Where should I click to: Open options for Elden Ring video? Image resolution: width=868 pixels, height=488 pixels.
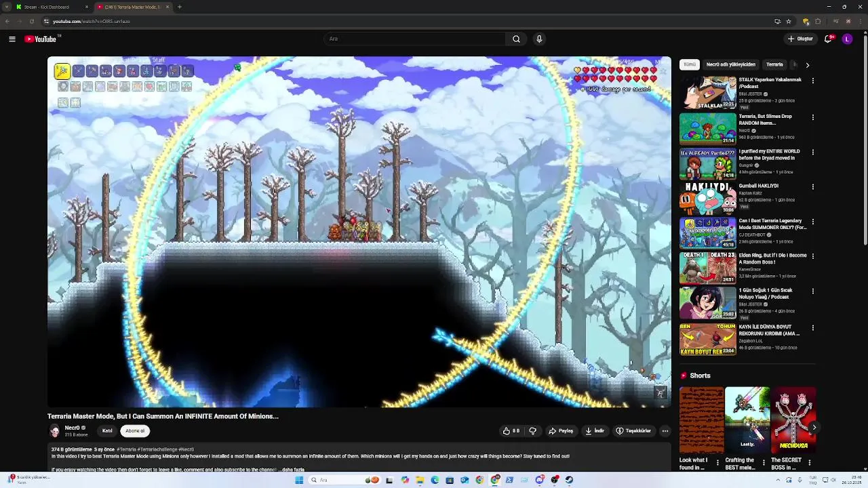click(x=812, y=256)
